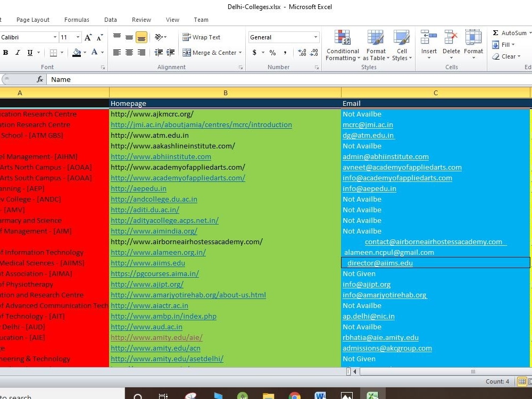
Task: Click Merge & Center button
Action: coord(209,53)
